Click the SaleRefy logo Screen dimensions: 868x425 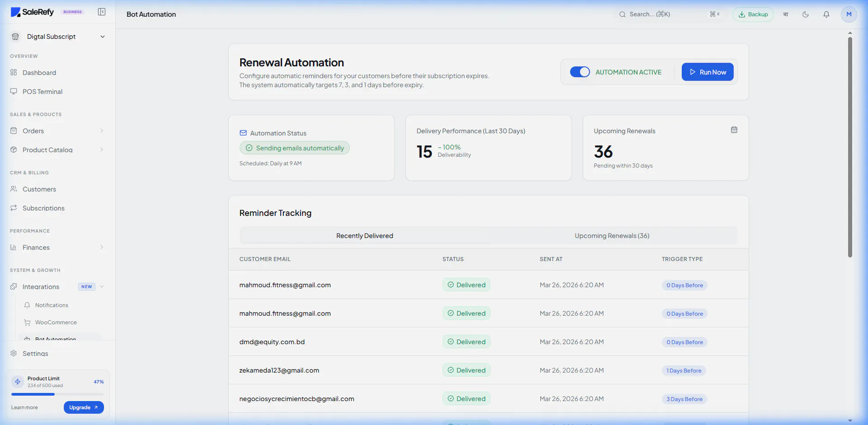[x=32, y=12]
